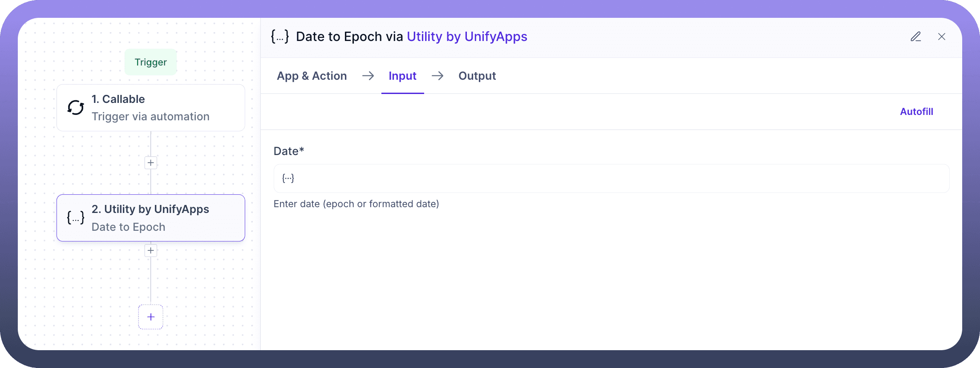Click into the Date input field

click(x=619, y=178)
